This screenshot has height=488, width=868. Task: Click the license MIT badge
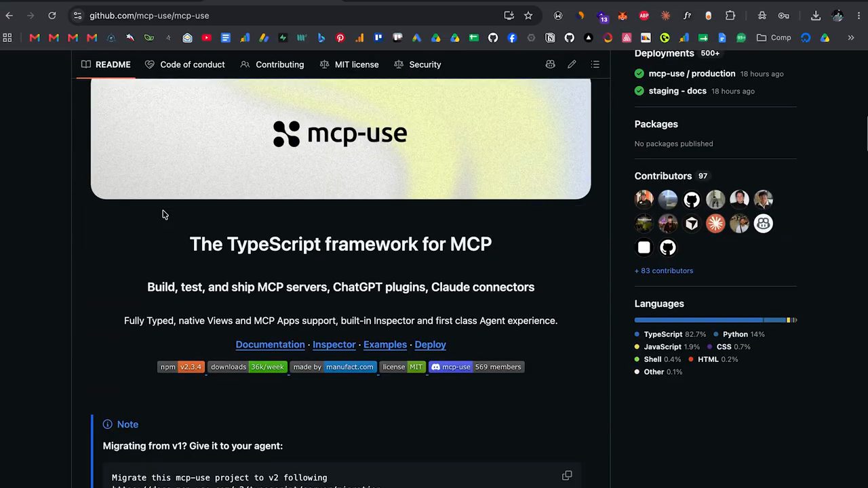(x=403, y=367)
